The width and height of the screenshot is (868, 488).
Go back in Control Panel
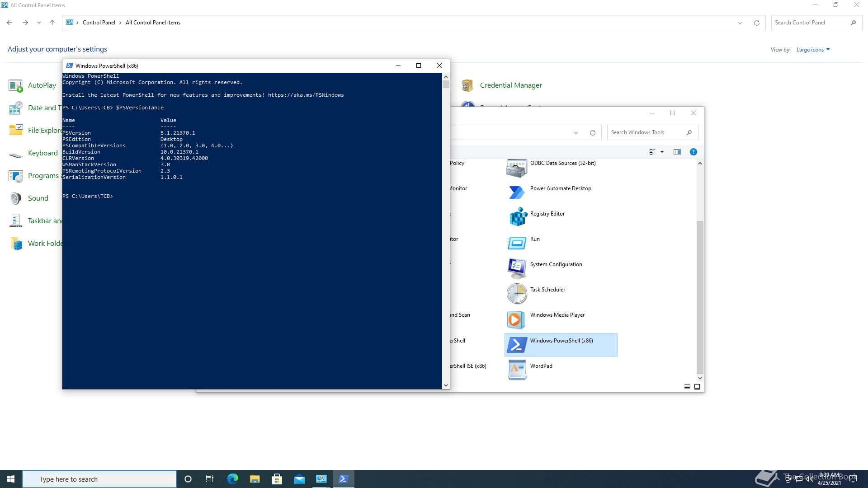point(9,23)
